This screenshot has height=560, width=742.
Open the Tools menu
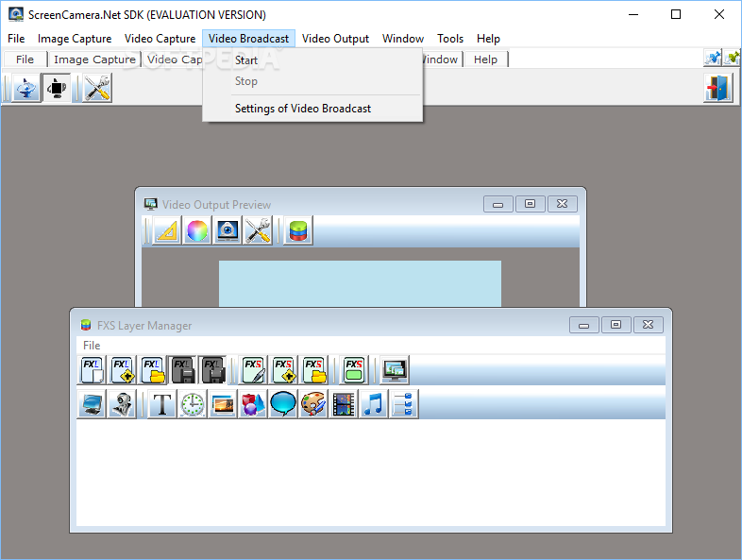(x=450, y=39)
